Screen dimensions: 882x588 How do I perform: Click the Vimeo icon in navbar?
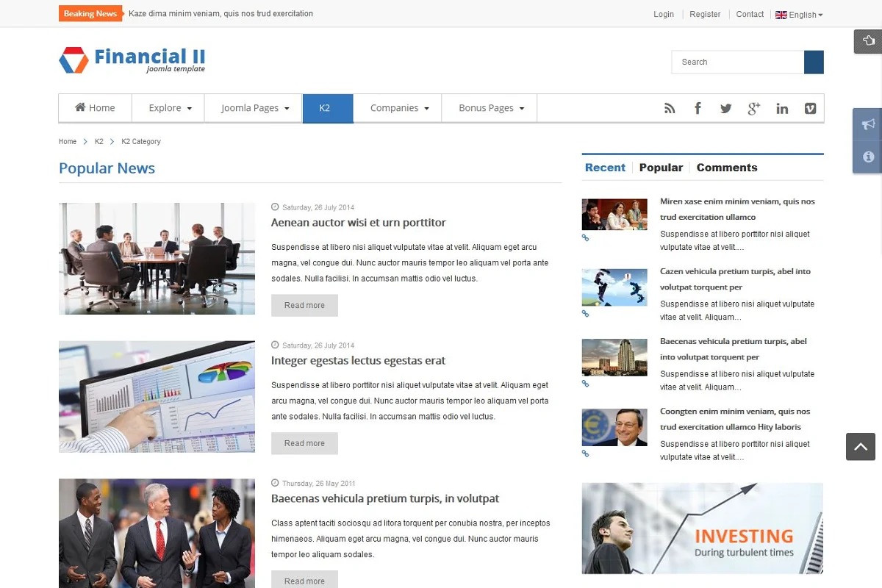coord(810,109)
